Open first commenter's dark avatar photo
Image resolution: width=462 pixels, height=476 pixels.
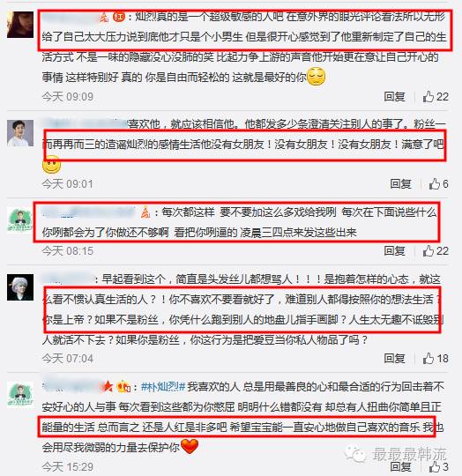coord(20,25)
